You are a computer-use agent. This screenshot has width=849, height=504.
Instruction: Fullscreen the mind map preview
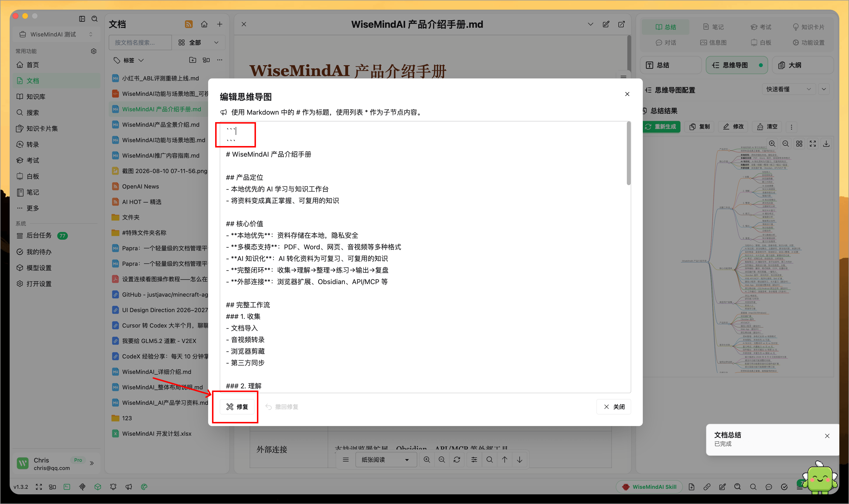(x=813, y=144)
